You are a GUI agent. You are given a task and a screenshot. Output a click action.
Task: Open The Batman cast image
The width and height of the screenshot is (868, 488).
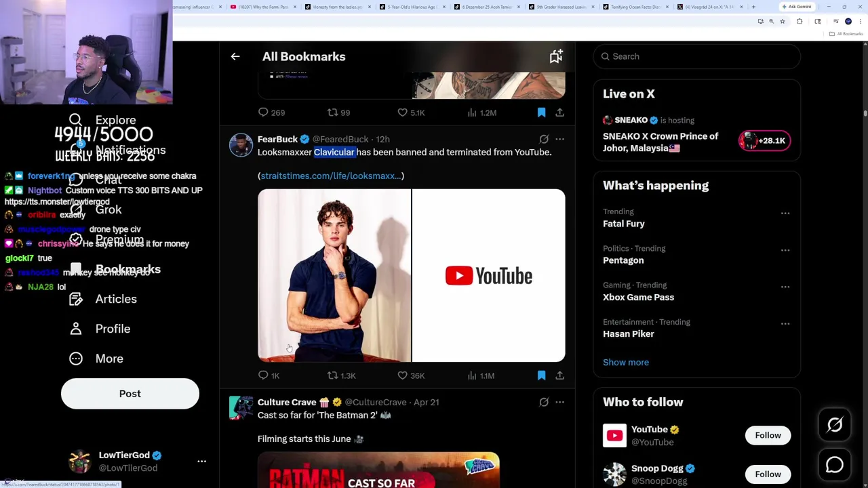point(378,470)
